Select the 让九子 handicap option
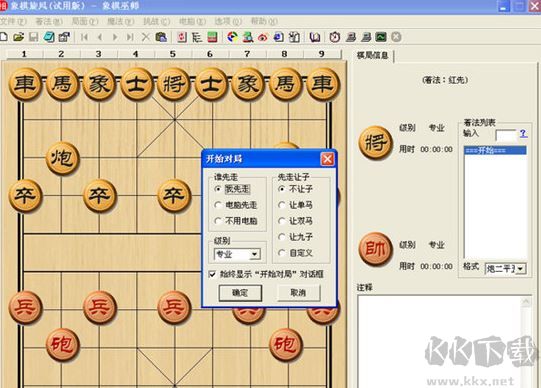 click(282, 237)
